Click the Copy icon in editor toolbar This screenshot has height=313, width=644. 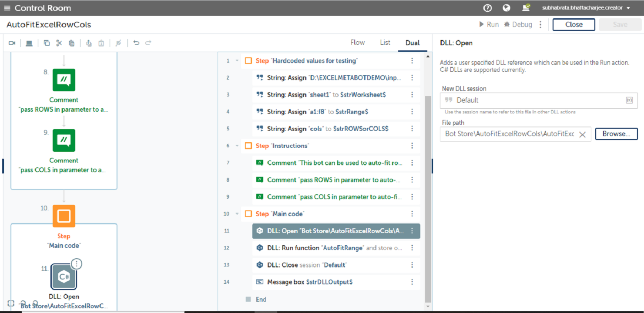pos(47,43)
